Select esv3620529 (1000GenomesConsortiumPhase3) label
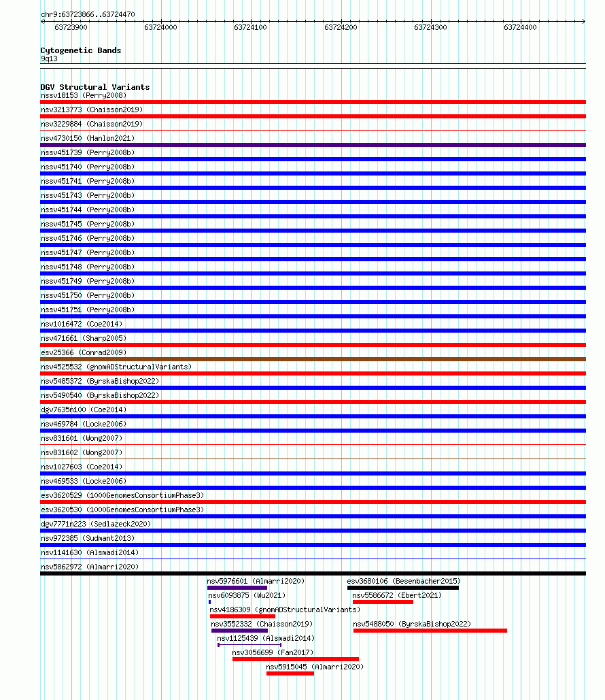Viewport: 605px width, 700px height. coord(122,495)
